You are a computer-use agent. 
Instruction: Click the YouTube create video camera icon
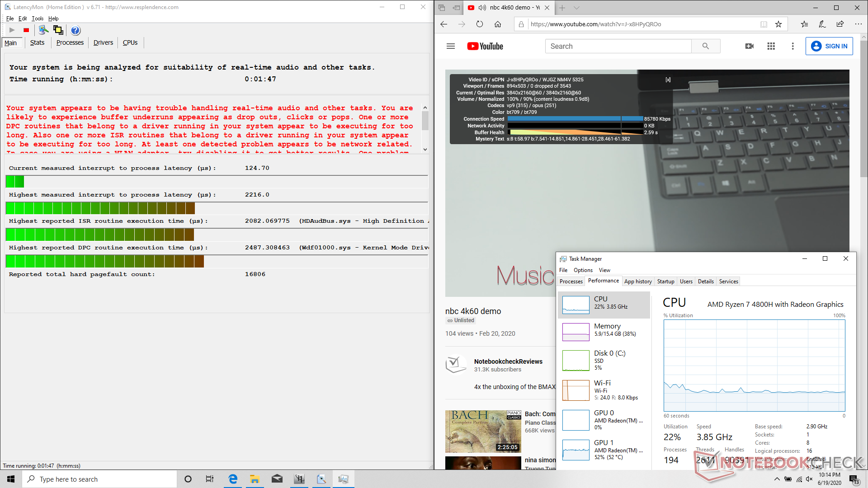coord(749,46)
